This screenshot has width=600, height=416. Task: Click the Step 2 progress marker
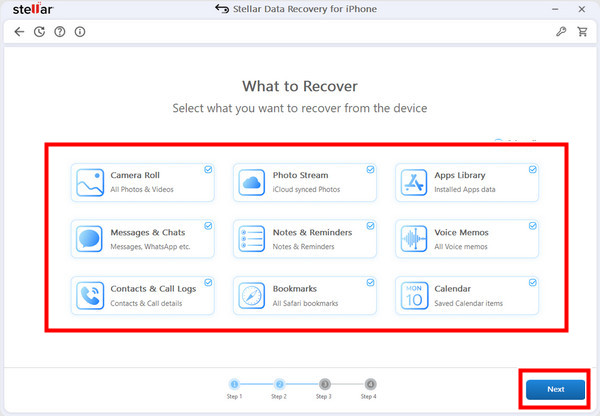[x=280, y=384]
